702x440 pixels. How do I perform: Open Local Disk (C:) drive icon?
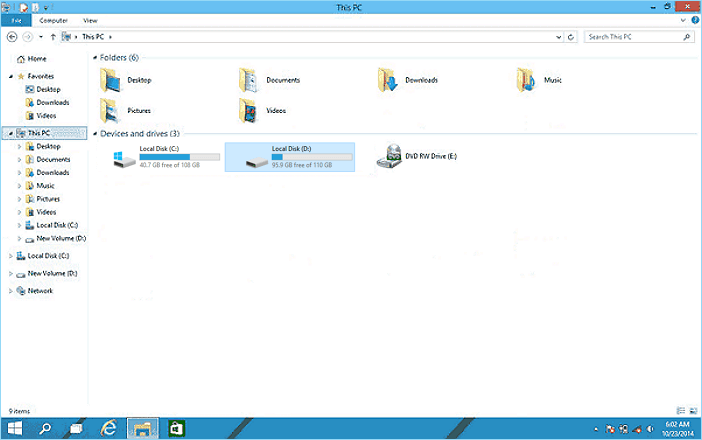(125, 157)
